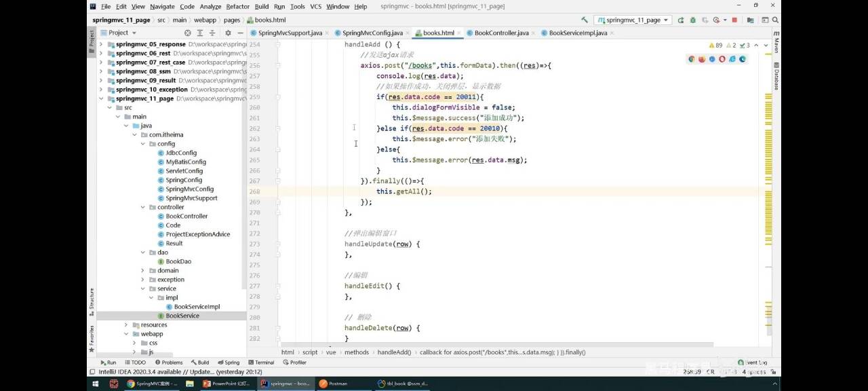This screenshot has width=868, height=391.
Task: Collapse the springmvc_11_page module
Action: tap(101, 98)
